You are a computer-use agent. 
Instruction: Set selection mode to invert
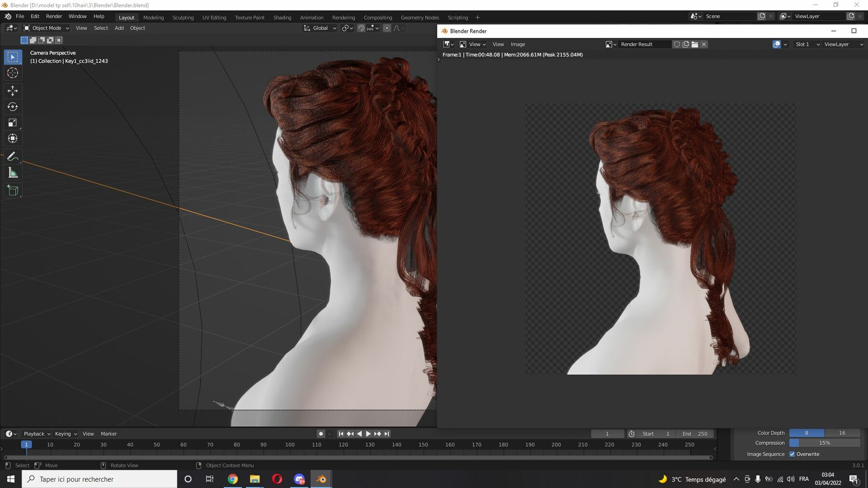tap(50, 40)
